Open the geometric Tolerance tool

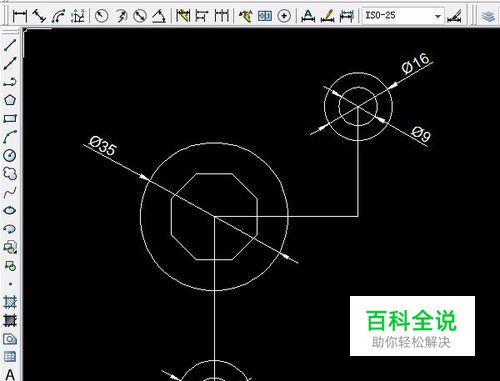pos(265,16)
